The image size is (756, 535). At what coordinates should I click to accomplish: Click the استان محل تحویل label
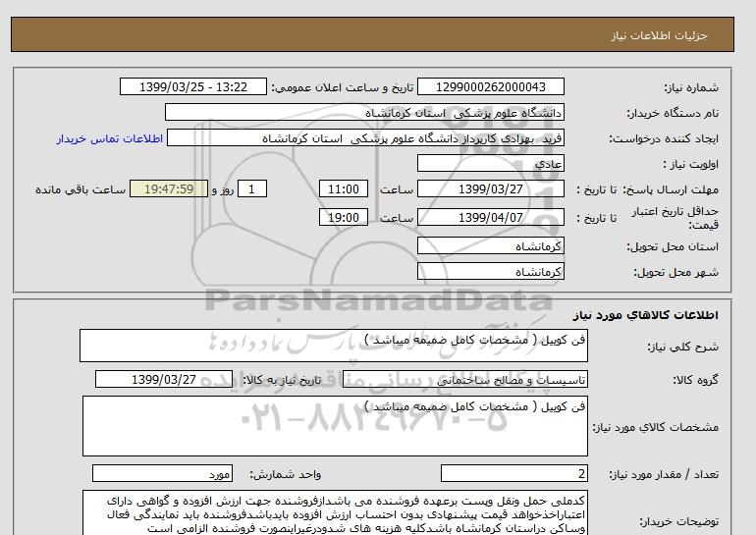pyautogui.click(x=673, y=246)
